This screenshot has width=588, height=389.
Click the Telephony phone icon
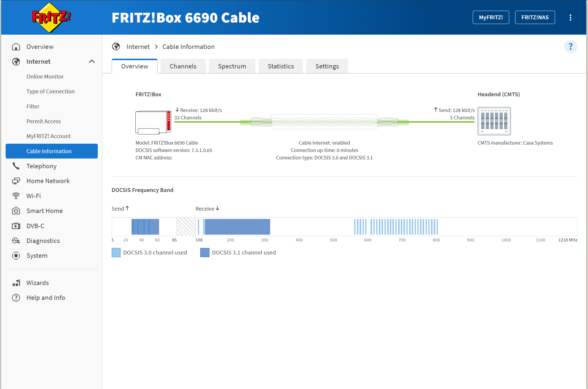tap(16, 166)
